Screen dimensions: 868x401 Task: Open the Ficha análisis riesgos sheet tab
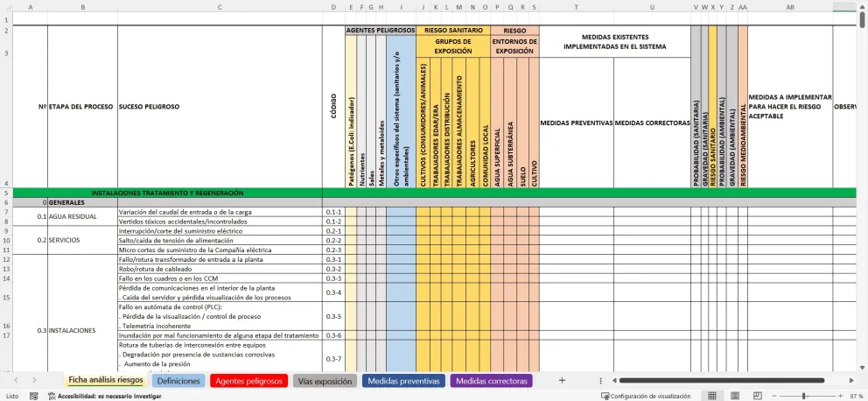click(x=106, y=381)
